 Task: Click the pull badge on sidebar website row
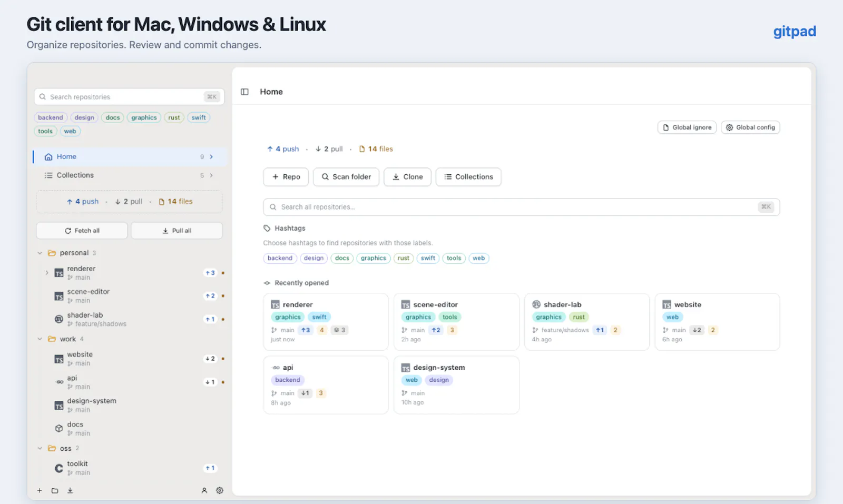(210, 359)
